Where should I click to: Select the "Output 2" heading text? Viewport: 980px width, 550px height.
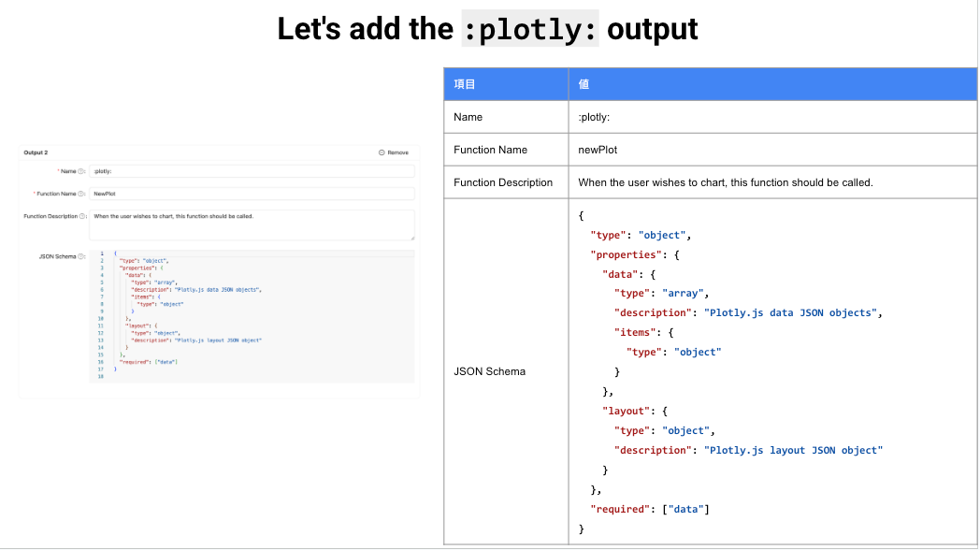click(36, 152)
